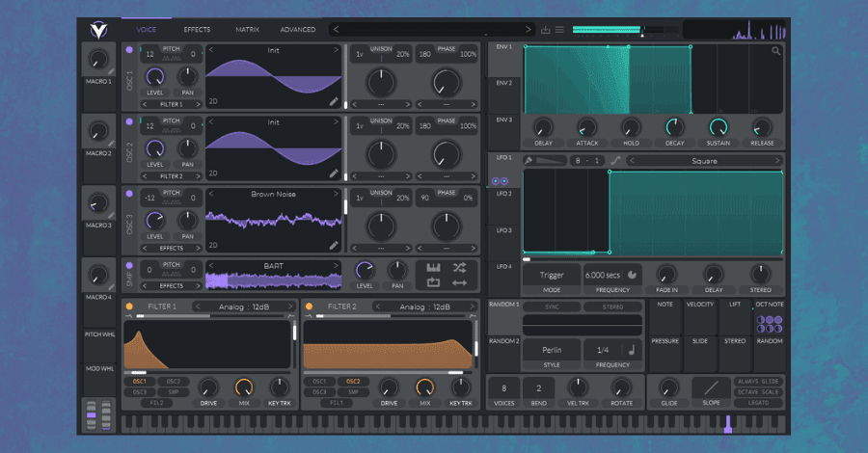Enable OCTAVE SCALE option

point(758,391)
